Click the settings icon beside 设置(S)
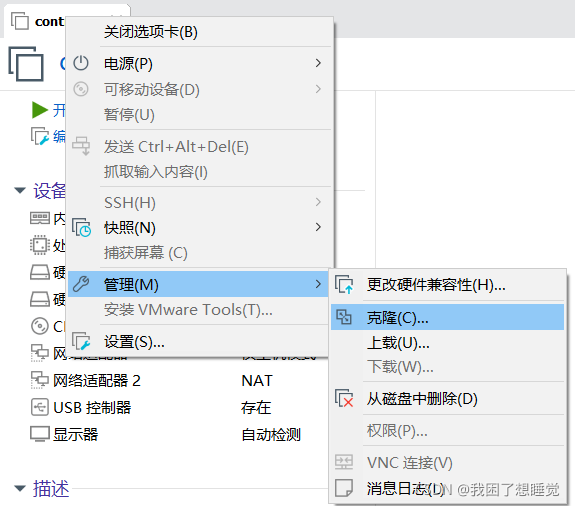 pos(81,341)
